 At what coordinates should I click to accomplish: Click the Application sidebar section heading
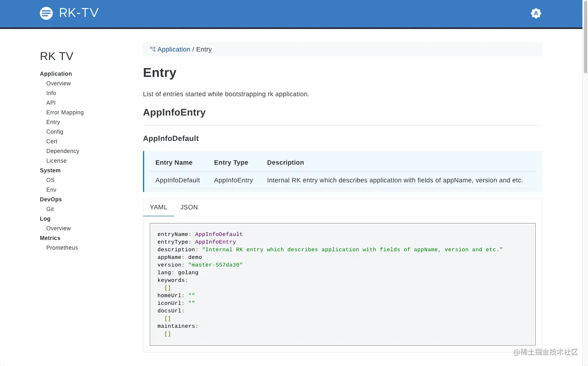click(56, 74)
